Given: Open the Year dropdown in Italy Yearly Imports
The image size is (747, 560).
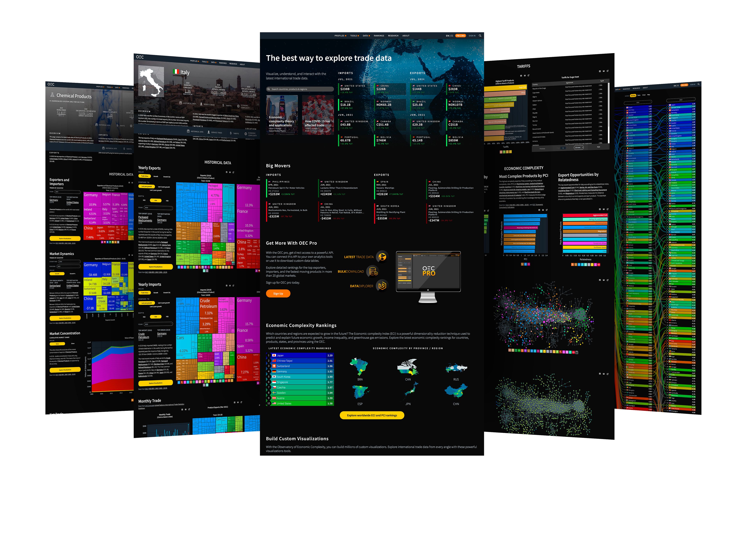Looking at the screenshot, I should (158, 324).
